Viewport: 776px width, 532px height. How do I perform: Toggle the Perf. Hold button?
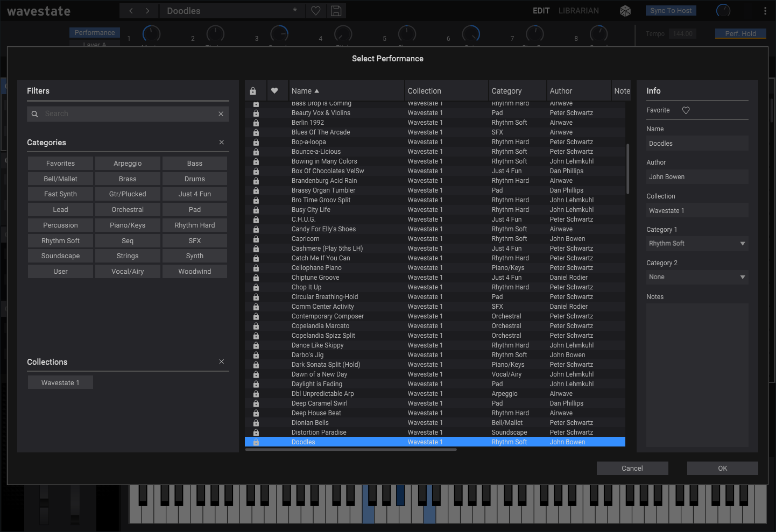(x=740, y=33)
